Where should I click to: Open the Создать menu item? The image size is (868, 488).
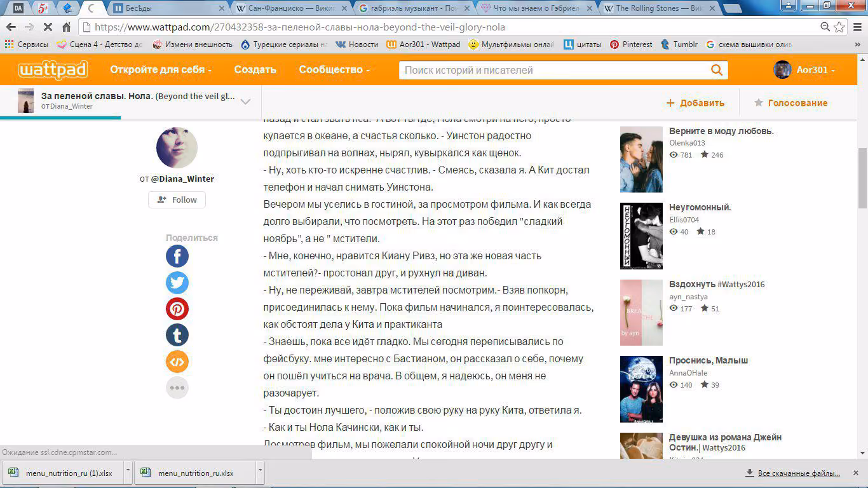pos(255,70)
